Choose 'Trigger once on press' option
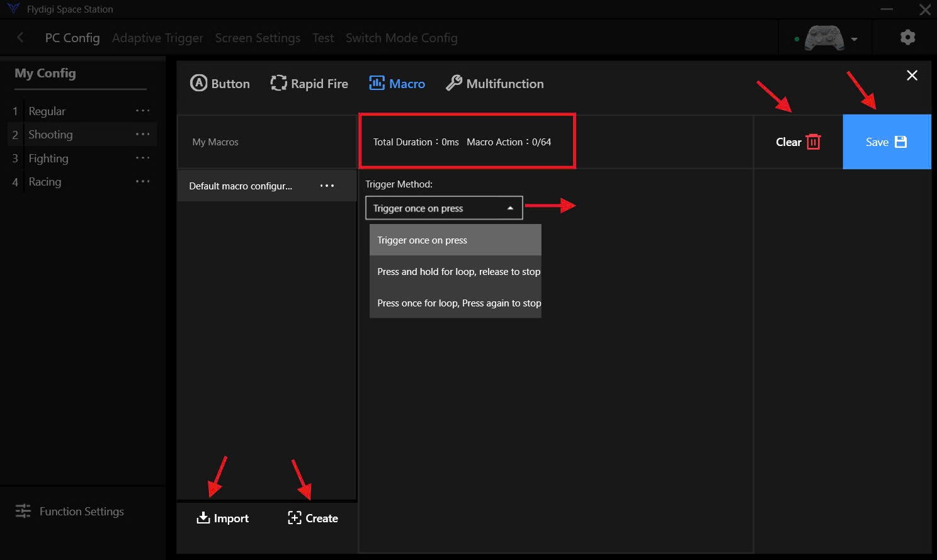937x560 pixels. point(455,240)
